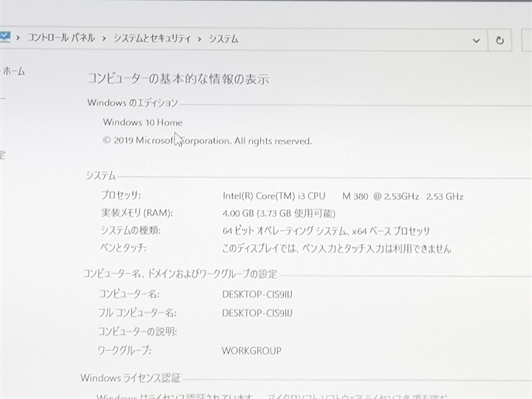Image resolution: width=532 pixels, height=399 pixels.
Task: Select computer name value next to コンピューター名
Action: tap(257, 294)
